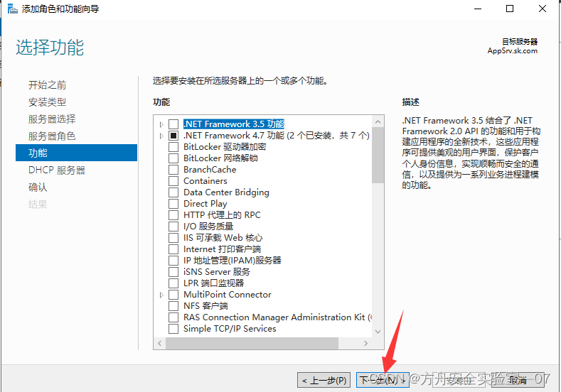Open 服务器选择 wizard step
The height and width of the screenshot is (392, 561).
(x=52, y=119)
